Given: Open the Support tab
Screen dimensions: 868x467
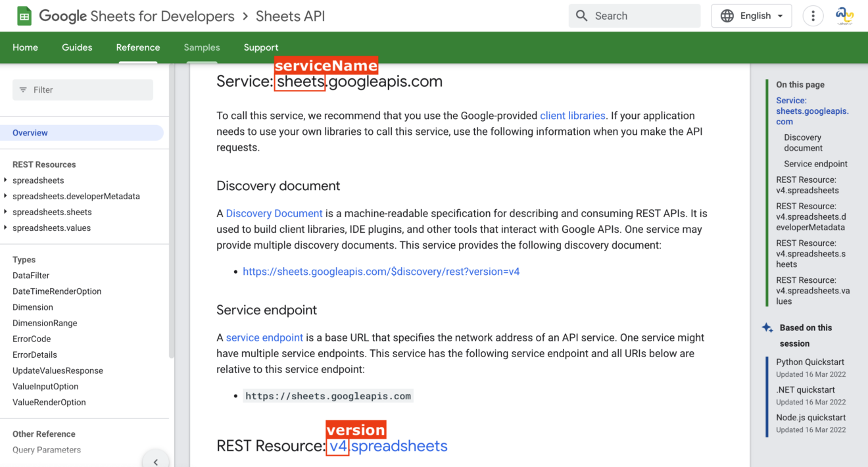Looking at the screenshot, I should pyautogui.click(x=260, y=47).
